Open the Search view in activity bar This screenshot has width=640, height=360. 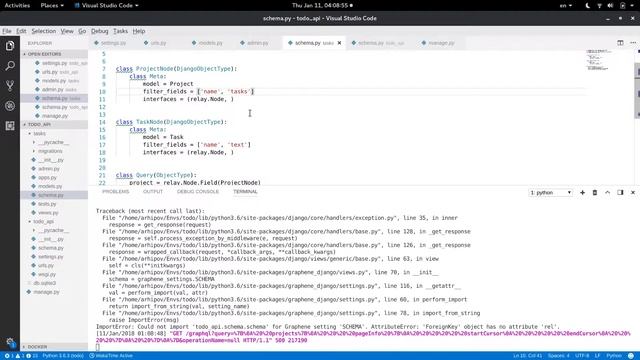coord(10,66)
